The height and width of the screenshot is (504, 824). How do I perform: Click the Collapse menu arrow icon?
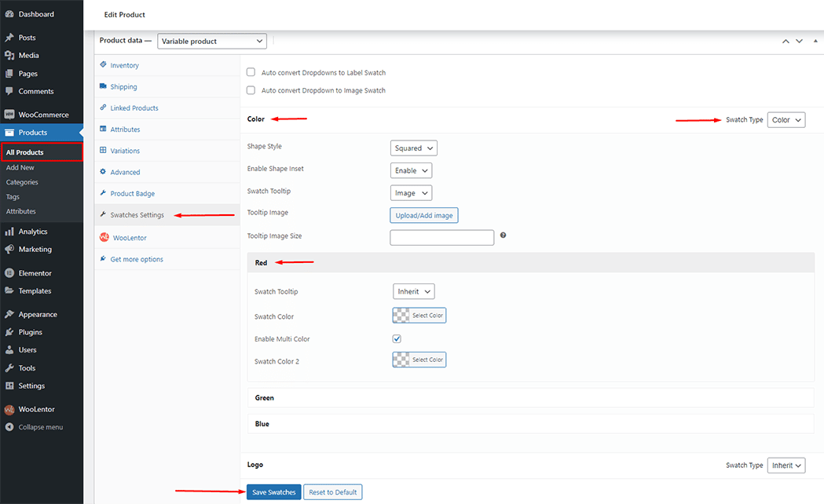point(9,427)
